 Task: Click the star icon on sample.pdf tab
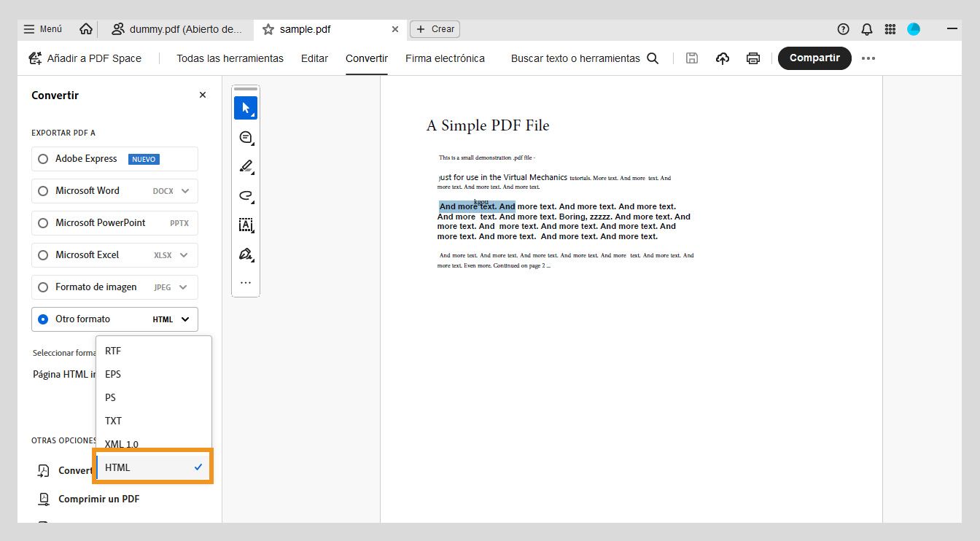tap(268, 29)
